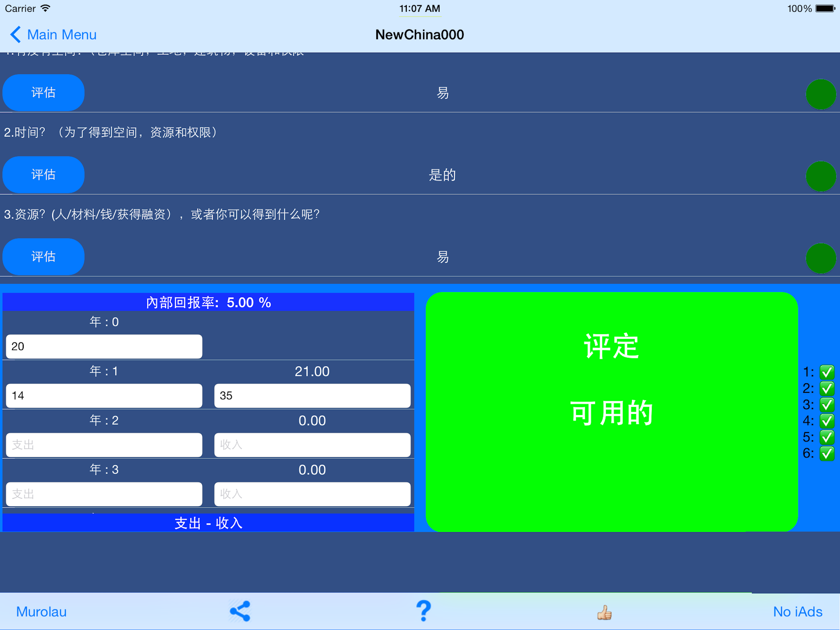This screenshot has width=840, height=630.
Task: Tap the 支出 - 收入 footer bar
Action: click(208, 523)
